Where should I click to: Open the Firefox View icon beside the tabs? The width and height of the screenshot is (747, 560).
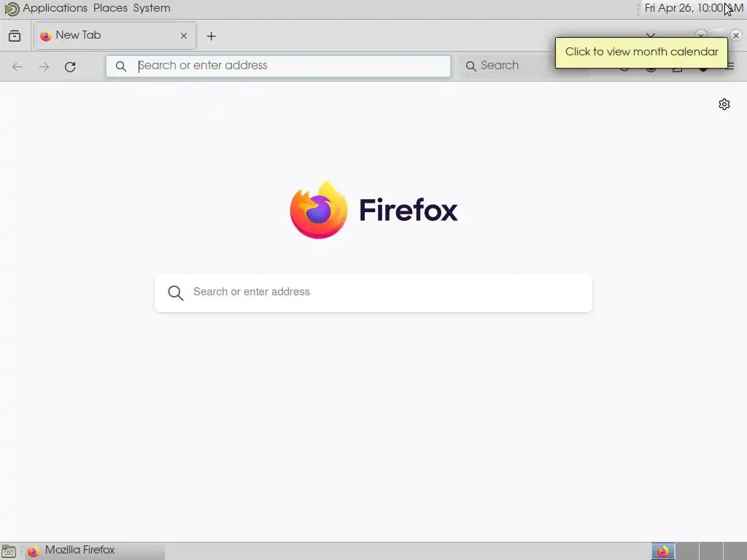pyautogui.click(x=15, y=36)
